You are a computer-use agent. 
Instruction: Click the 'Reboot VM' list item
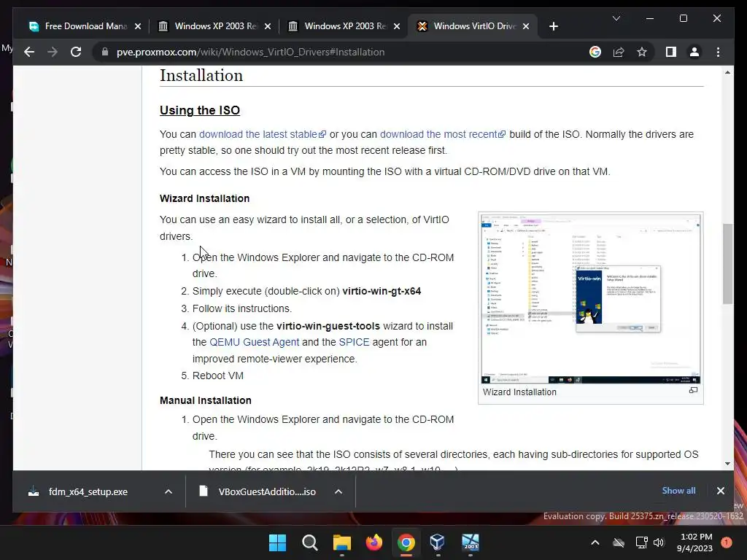[217, 376]
